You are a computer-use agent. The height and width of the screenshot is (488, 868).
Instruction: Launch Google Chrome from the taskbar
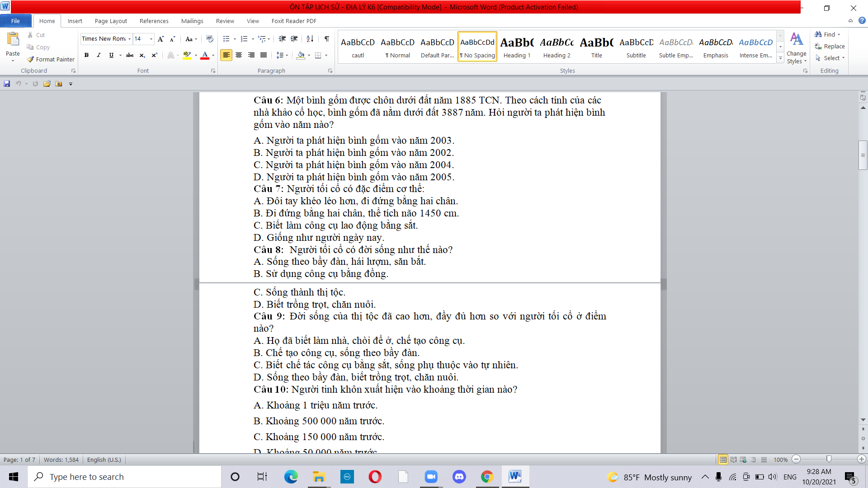click(x=487, y=477)
